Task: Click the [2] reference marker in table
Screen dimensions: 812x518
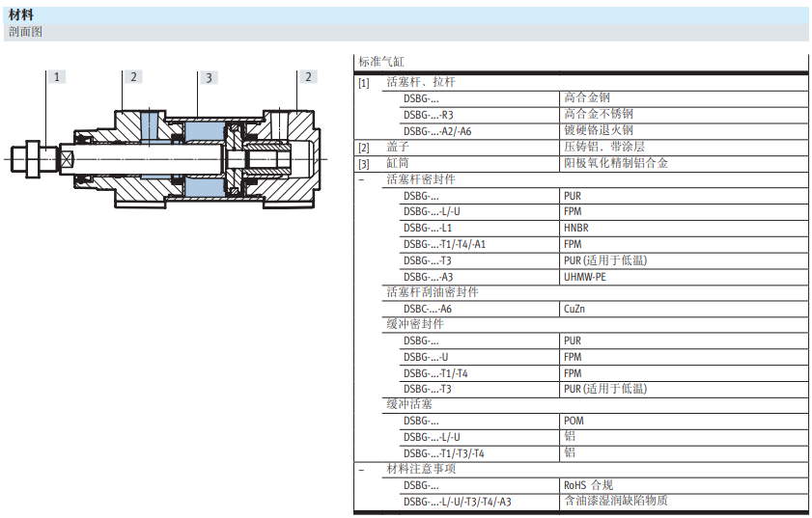Action: tap(364, 147)
